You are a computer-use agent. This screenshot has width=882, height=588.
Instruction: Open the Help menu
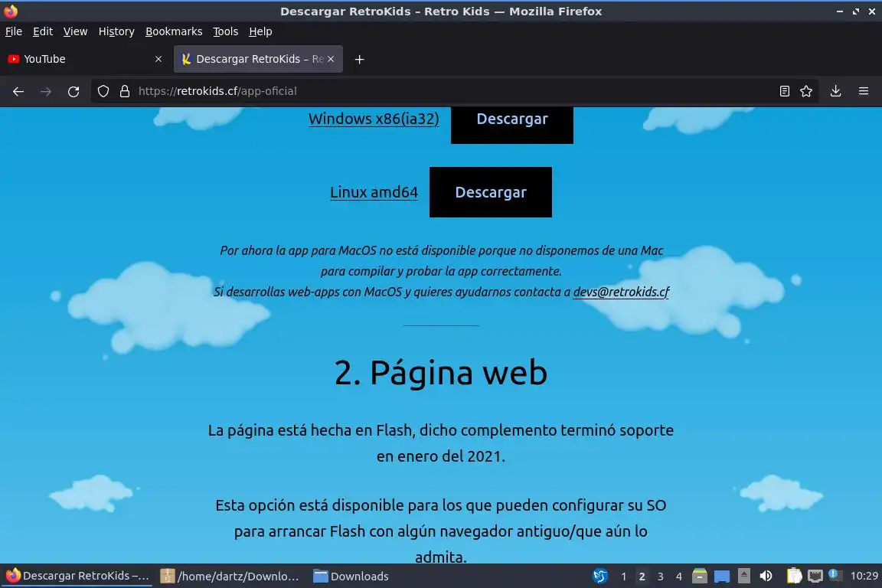pyautogui.click(x=260, y=31)
